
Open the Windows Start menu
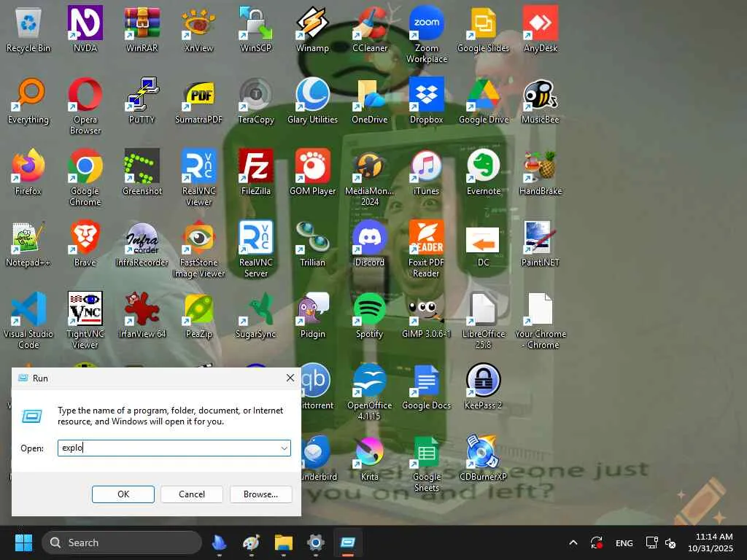(23, 542)
